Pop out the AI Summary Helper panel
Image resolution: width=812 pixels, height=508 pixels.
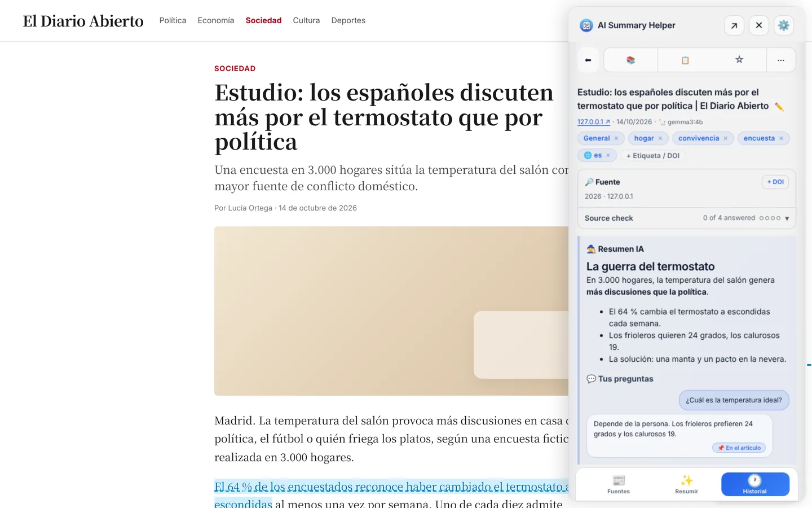click(734, 25)
